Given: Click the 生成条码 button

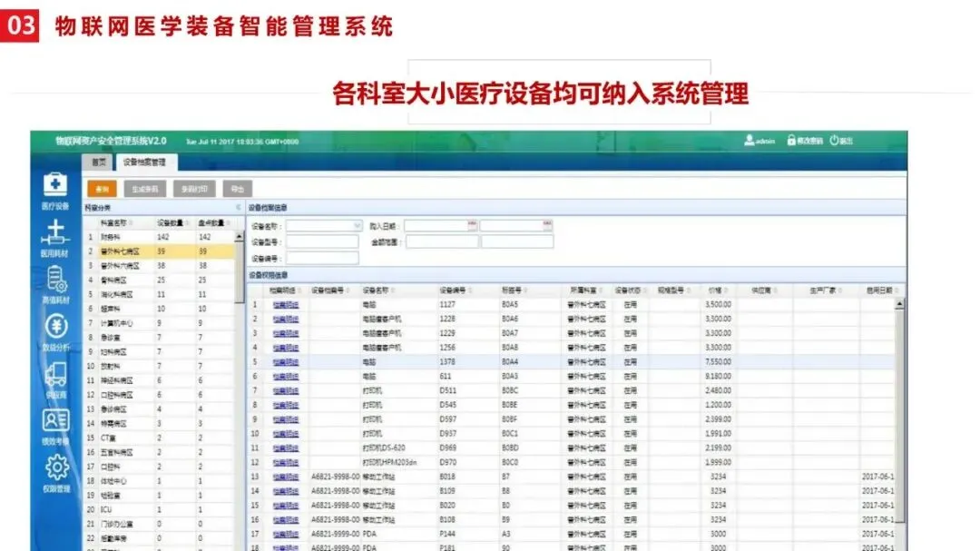Looking at the screenshot, I should pyautogui.click(x=145, y=189).
